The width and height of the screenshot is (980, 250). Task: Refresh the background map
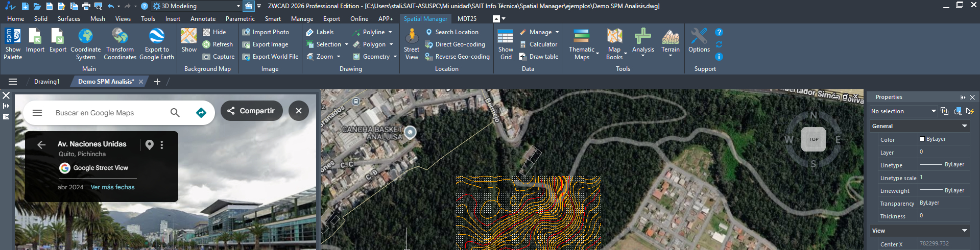[x=218, y=44]
